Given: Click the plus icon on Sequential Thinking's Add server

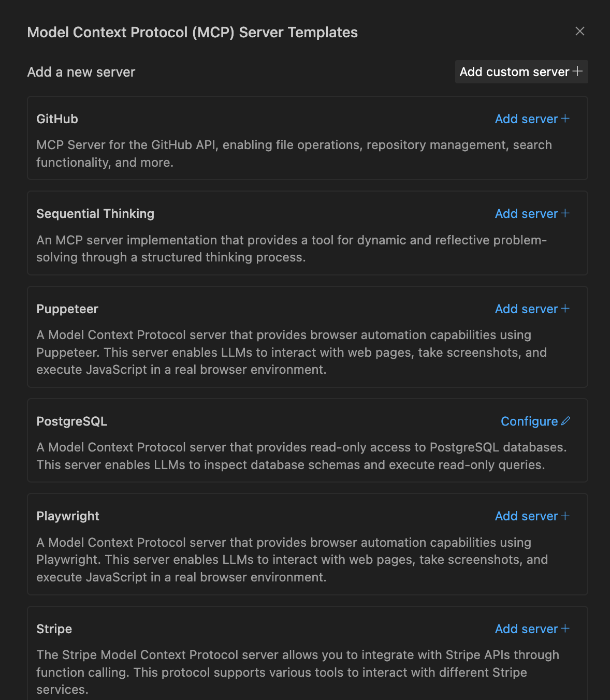Looking at the screenshot, I should coord(565,213).
